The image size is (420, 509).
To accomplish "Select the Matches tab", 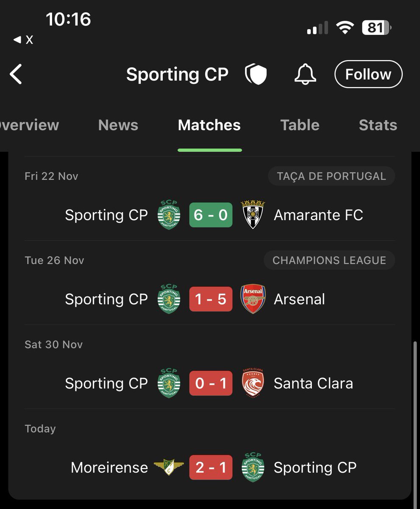I will click(209, 125).
